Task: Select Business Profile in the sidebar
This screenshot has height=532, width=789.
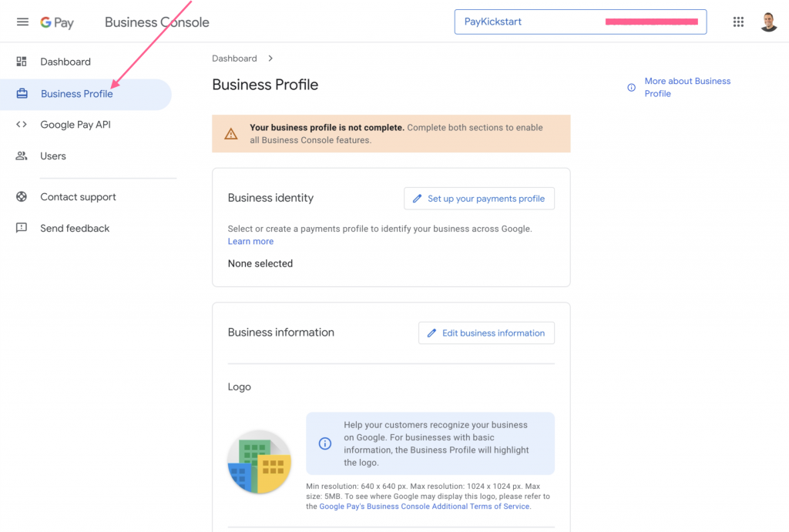Action: coord(86,94)
